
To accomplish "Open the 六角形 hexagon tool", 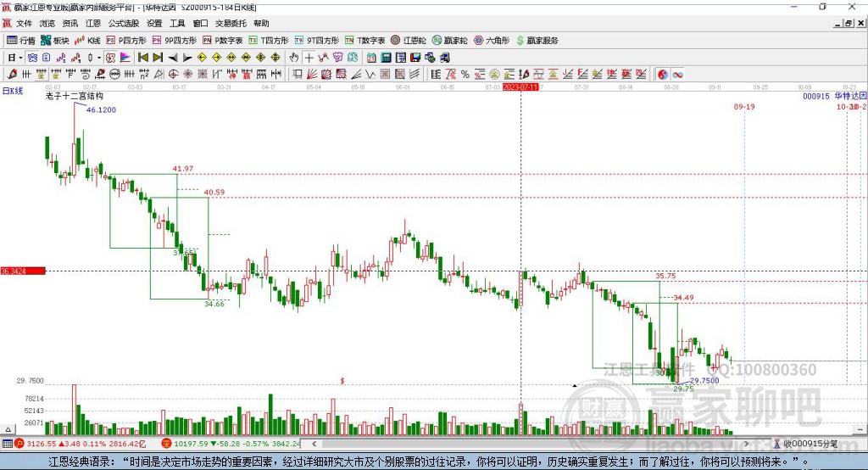I will (x=492, y=41).
